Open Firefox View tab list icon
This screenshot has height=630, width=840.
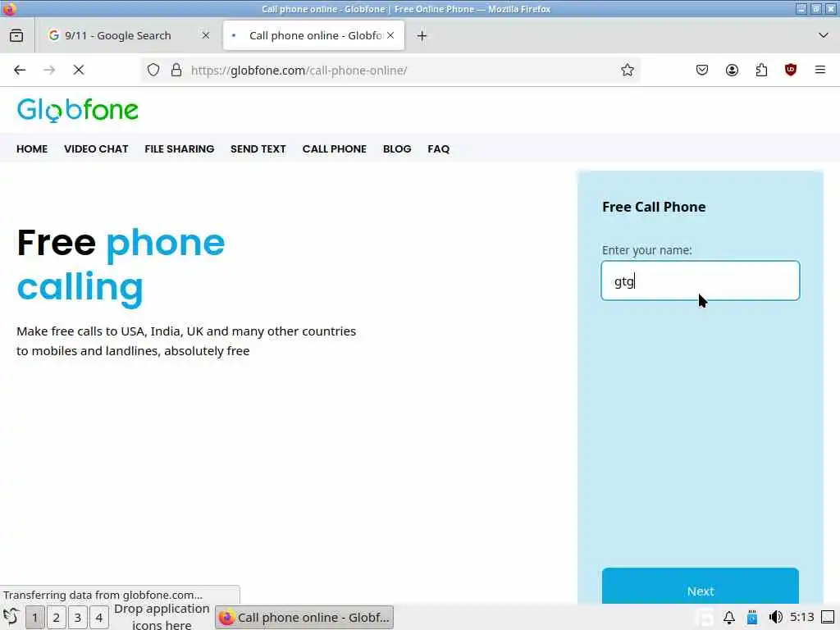(x=16, y=35)
